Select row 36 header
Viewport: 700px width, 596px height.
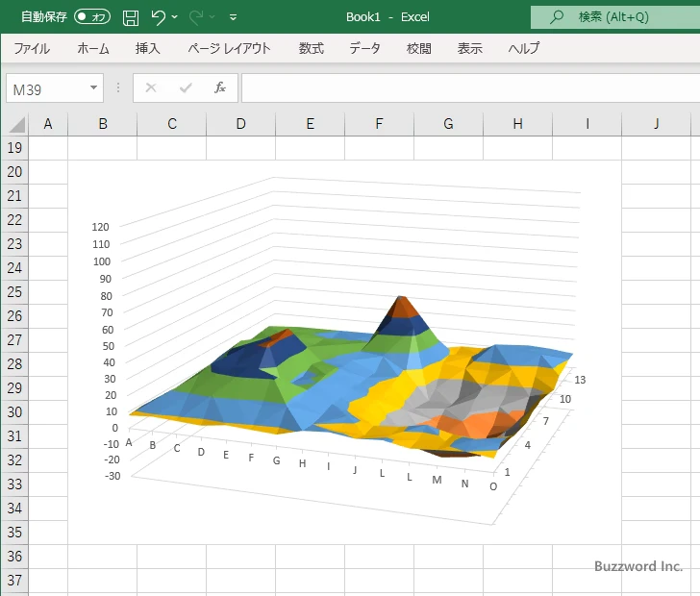14,557
